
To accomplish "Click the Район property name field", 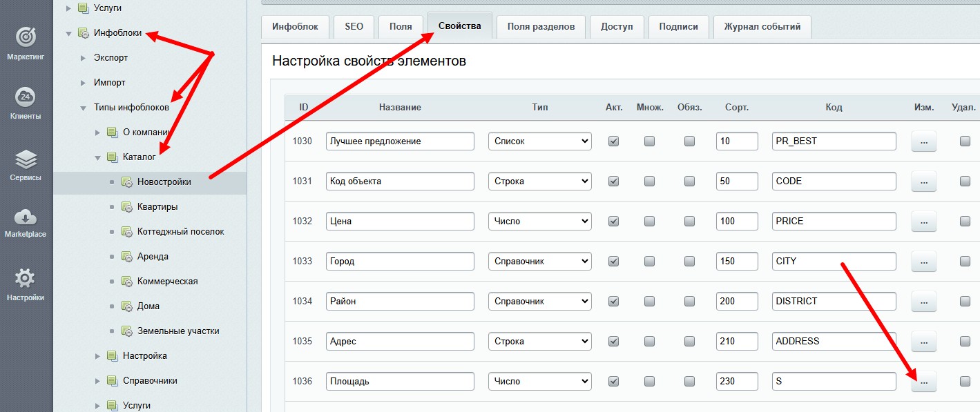I will pos(400,302).
